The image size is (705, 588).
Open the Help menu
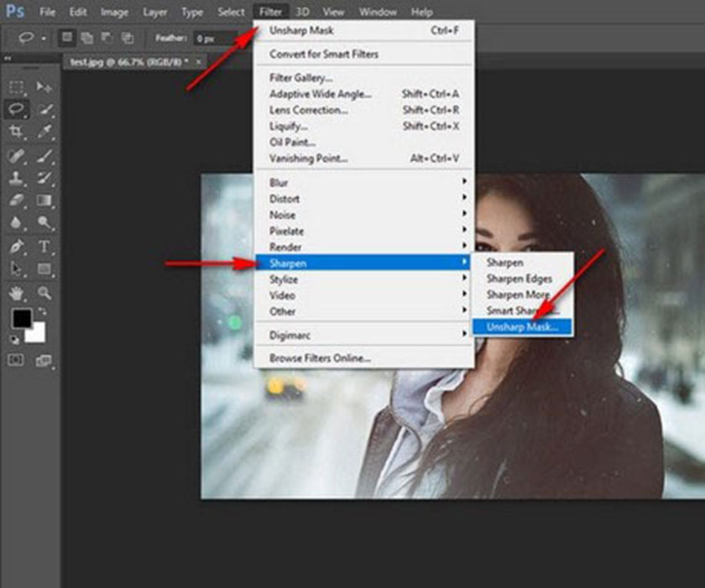pos(421,12)
